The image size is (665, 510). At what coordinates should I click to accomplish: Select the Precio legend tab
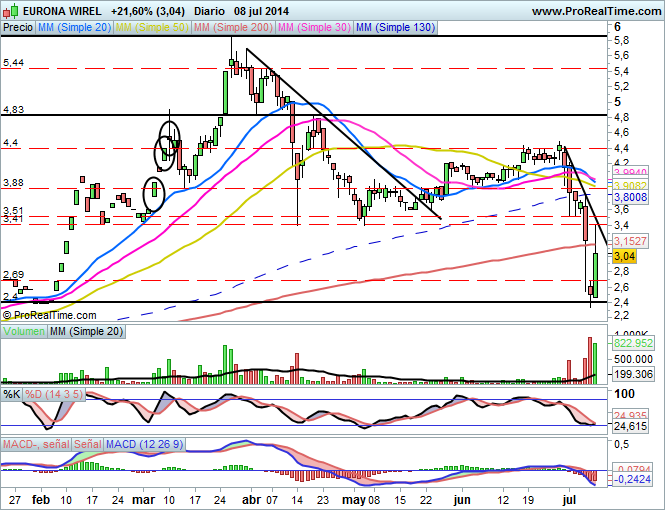[17, 28]
